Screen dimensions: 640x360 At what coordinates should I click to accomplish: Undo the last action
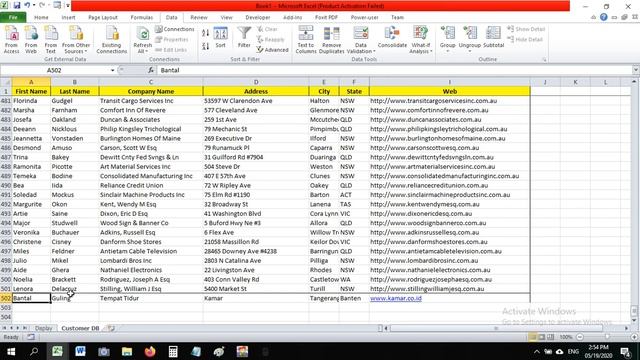tap(27, 5)
